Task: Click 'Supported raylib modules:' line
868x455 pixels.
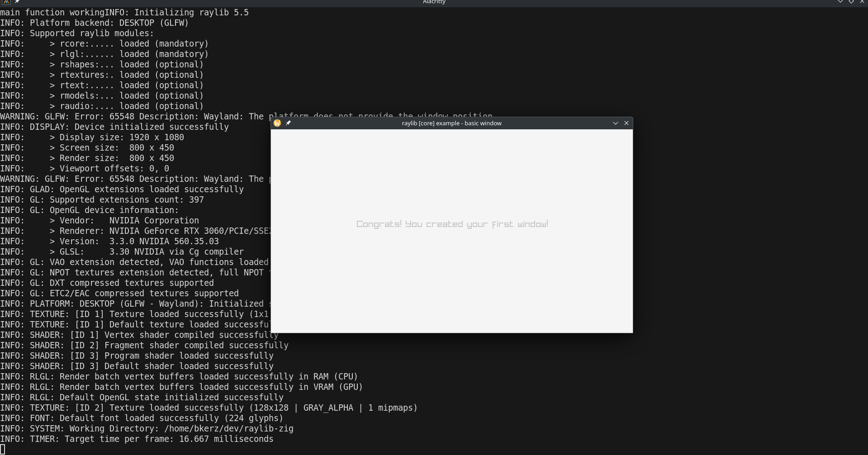Action: (77, 33)
